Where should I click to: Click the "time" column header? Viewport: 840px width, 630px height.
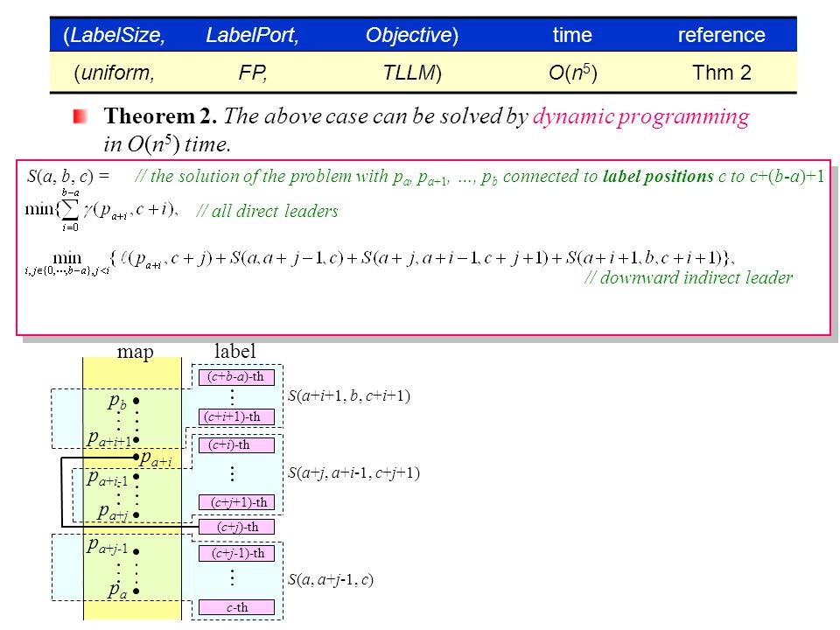tap(572, 35)
